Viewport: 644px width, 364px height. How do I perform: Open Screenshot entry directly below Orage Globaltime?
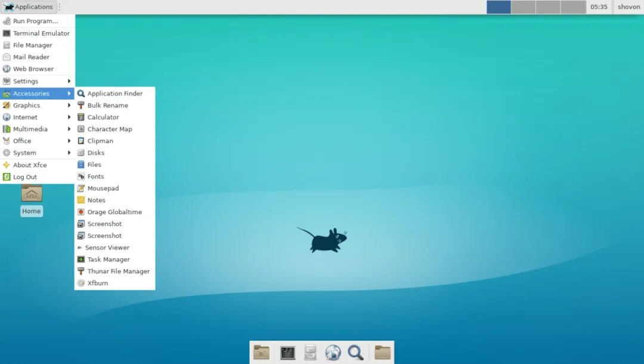click(x=114, y=224)
